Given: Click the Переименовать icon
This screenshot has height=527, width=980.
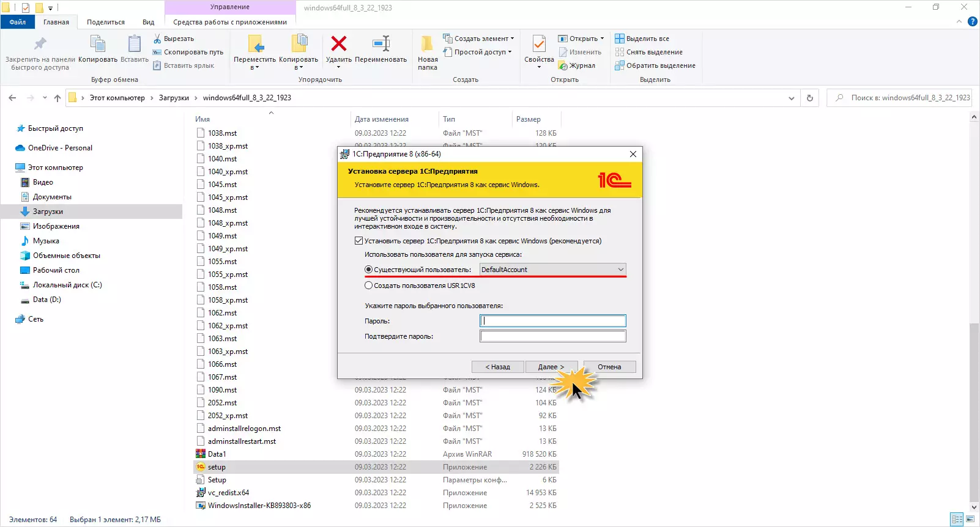Looking at the screenshot, I should pyautogui.click(x=381, y=43).
